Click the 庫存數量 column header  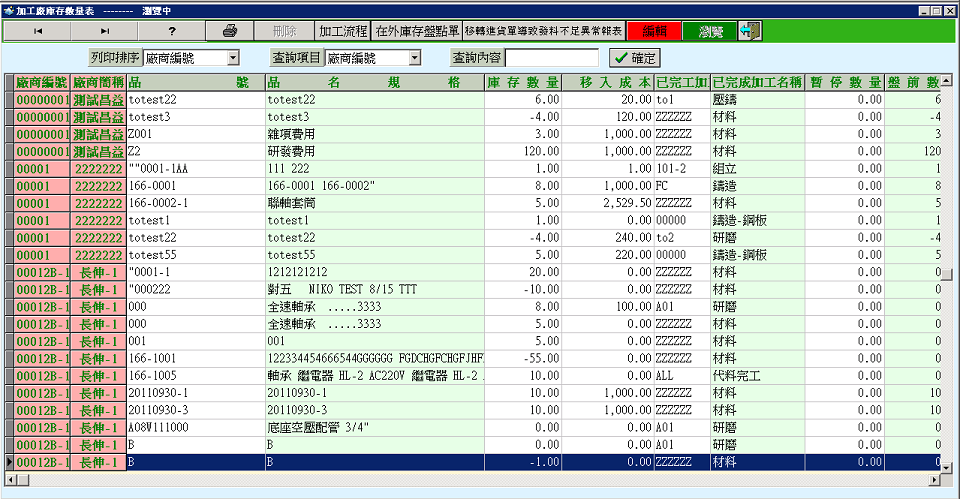pos(524,82)
